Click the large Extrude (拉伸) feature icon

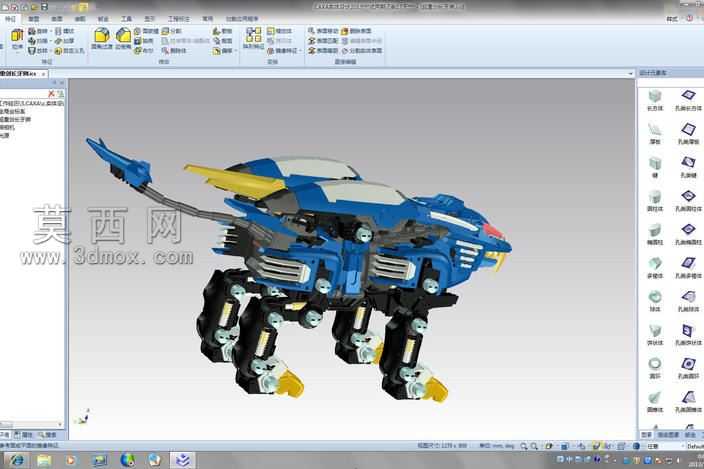[17, 36]
